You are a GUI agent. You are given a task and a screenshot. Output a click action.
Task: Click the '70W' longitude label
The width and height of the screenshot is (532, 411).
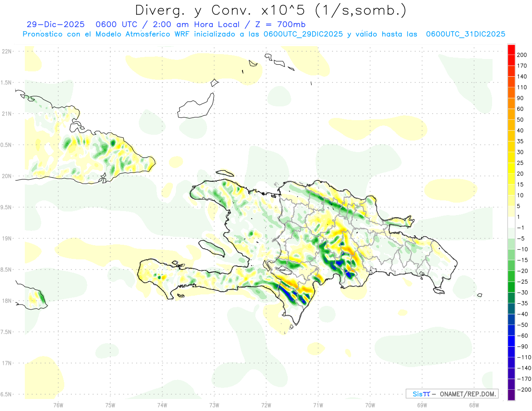370,405
